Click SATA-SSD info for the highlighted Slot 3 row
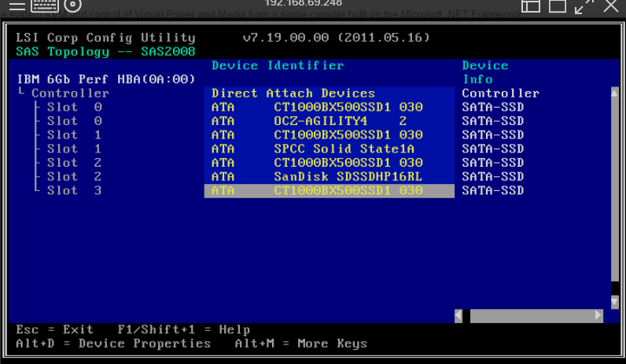 [492, 190]
